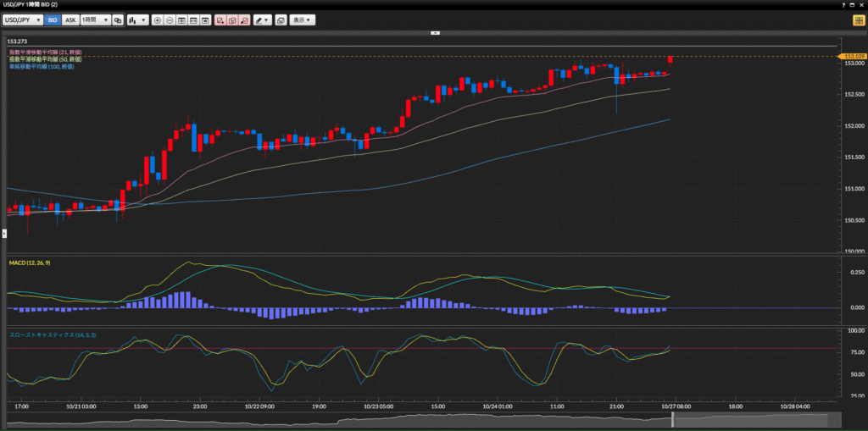Select the MACD (12, 26, 9) indicator label
The image size is (868, 431).
(30, 262)
